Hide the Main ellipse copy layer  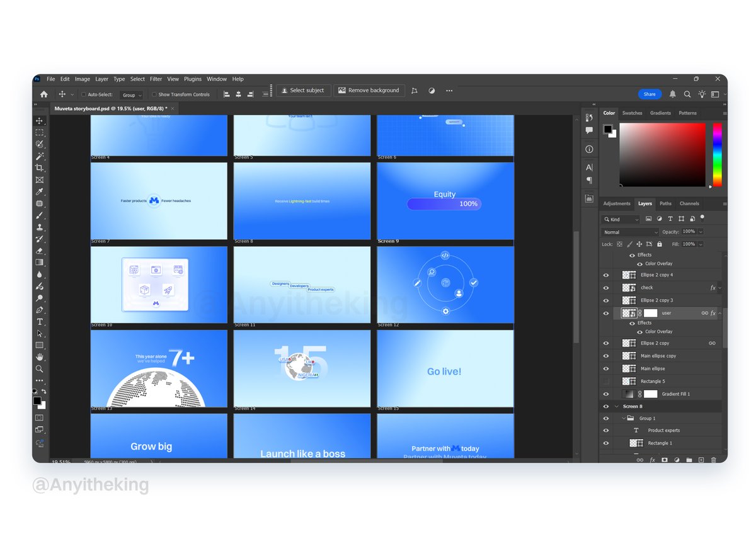[x=606, y=356]
